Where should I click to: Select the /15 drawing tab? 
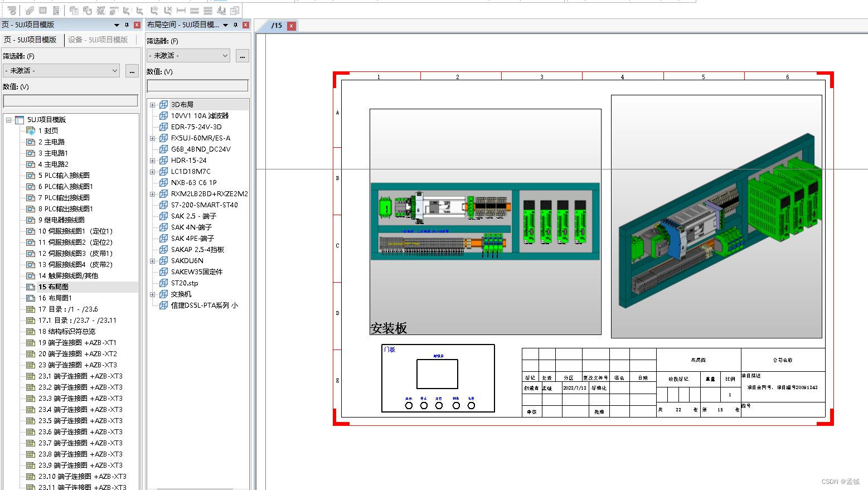pyautogui.click(x=277, y=26)
